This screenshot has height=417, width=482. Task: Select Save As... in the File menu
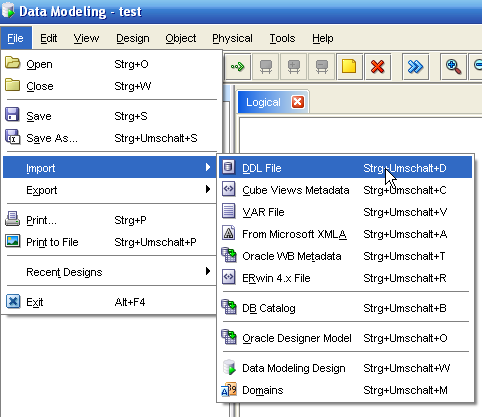pos(110,138)
